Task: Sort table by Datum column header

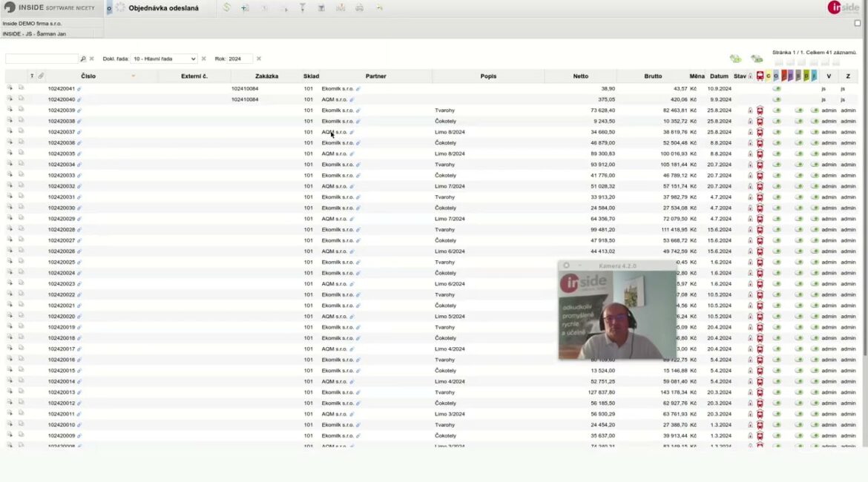Action: [718, 76]
